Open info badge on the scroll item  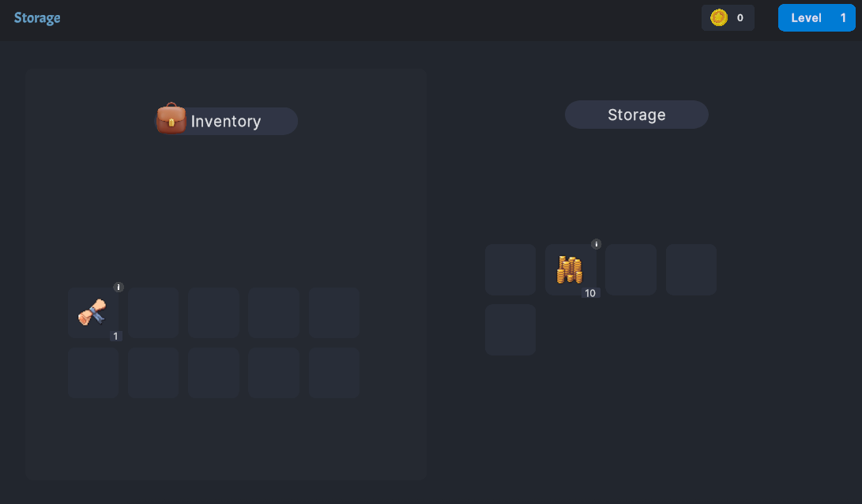[x=119, y=287]
